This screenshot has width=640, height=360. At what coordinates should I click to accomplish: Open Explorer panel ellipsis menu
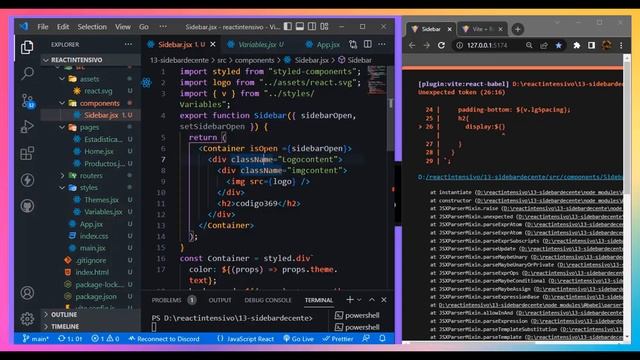[128, 44]
